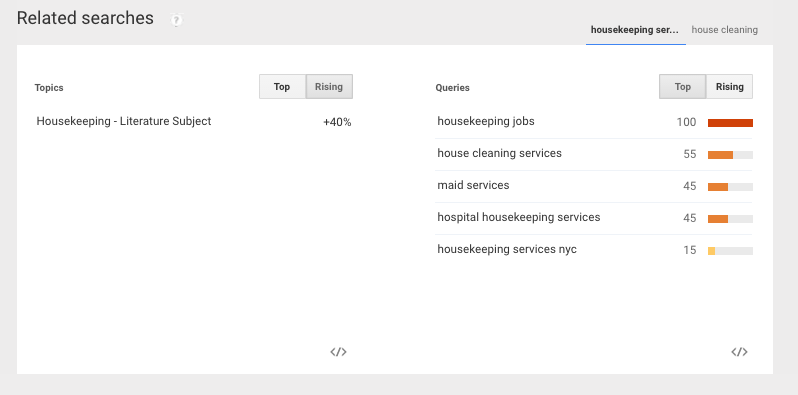798x395 pixels.
Task: Click the maid services score bar
Action: pyautogui.click(x=730, y=187)
